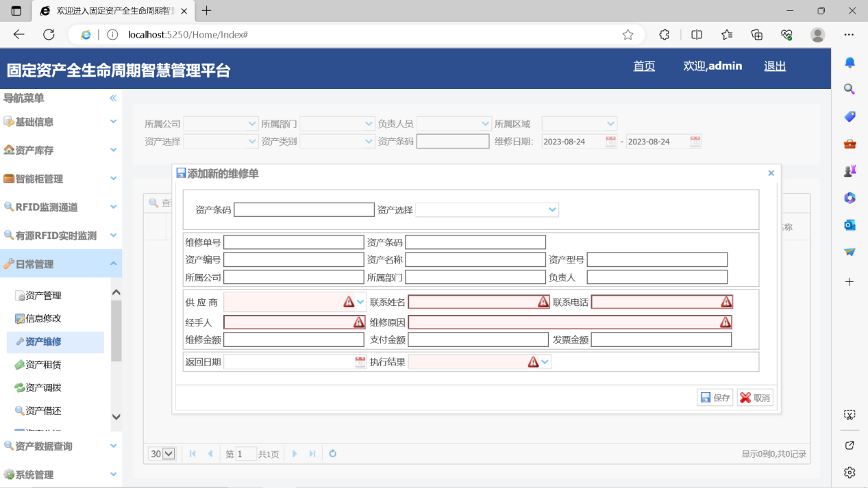
Task: Open the 所属区域 filter dropdown
Action: (x=610, y=124)
